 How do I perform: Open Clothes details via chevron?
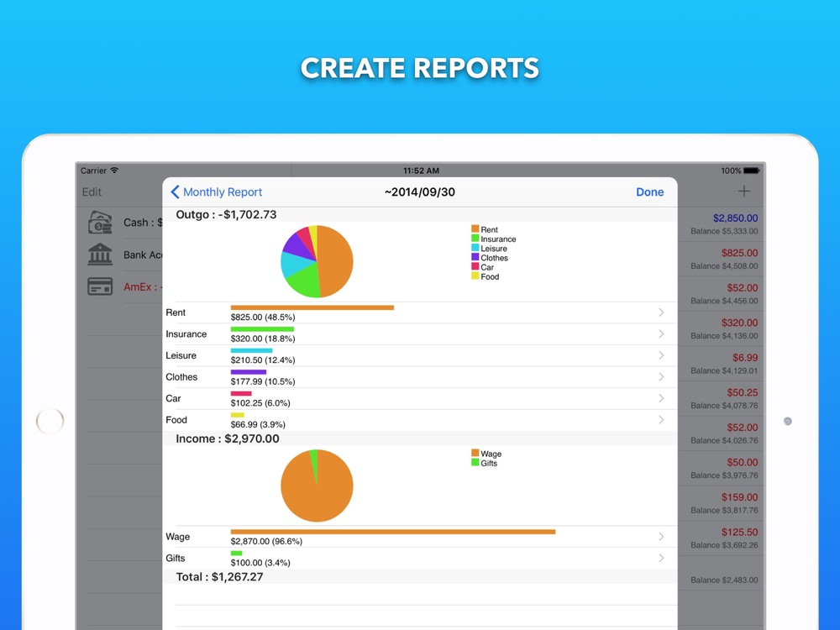click(x=661, y=376)
